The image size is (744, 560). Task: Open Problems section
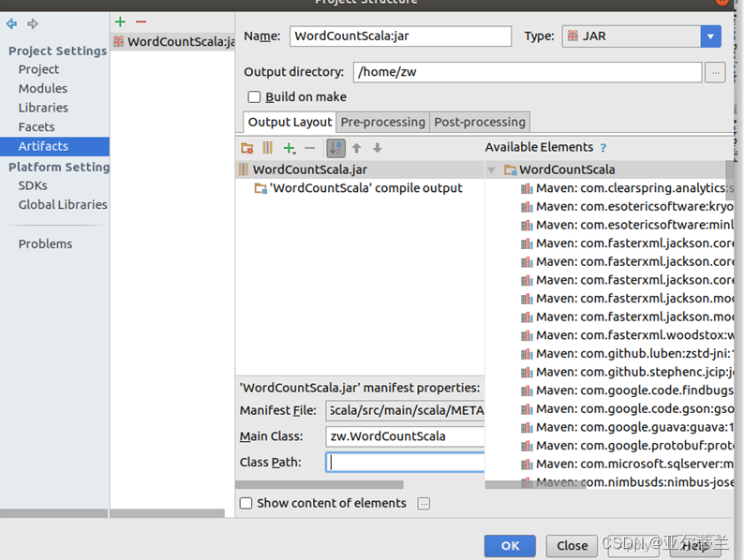(46, 244)
